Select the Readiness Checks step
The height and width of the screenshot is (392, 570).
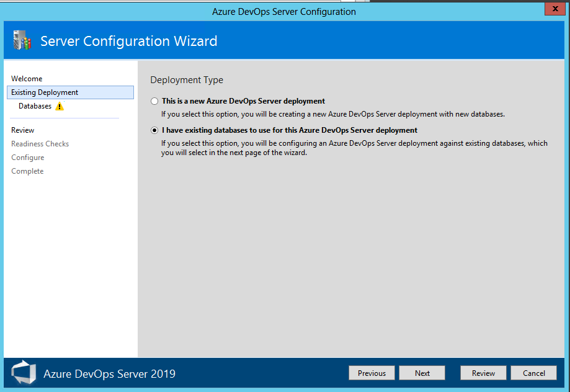tap(40, 143)
